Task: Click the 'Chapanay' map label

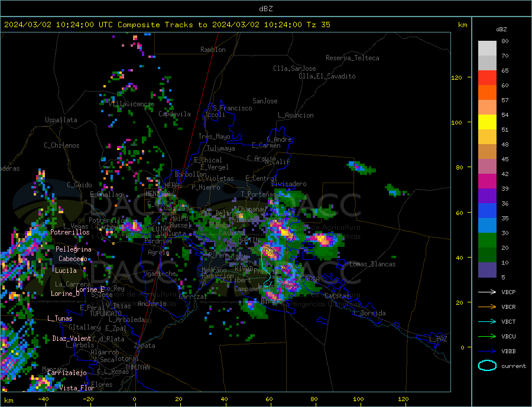Action: 252,209
